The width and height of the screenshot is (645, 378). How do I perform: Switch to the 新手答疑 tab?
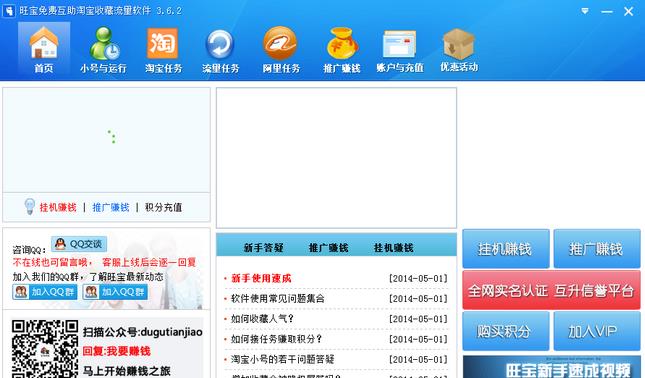[x=263, y=248]
